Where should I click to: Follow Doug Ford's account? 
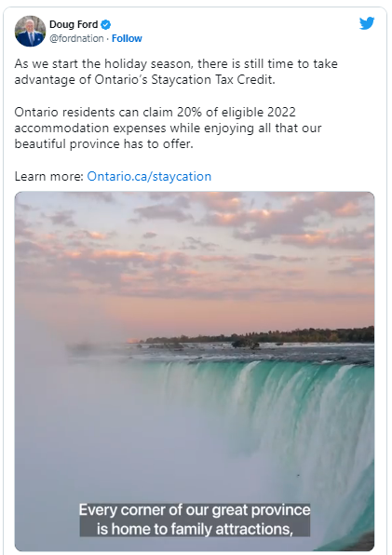click(127, 38)
